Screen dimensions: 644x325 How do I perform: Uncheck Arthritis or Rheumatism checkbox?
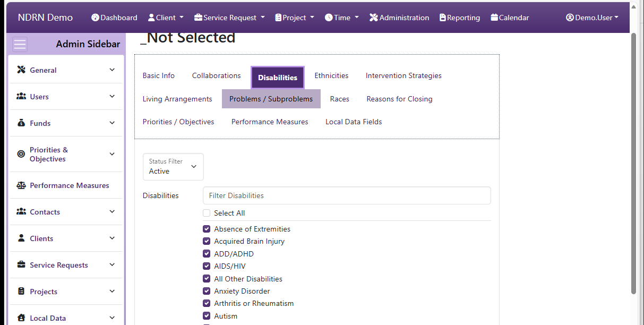click(x=207, y=303)
